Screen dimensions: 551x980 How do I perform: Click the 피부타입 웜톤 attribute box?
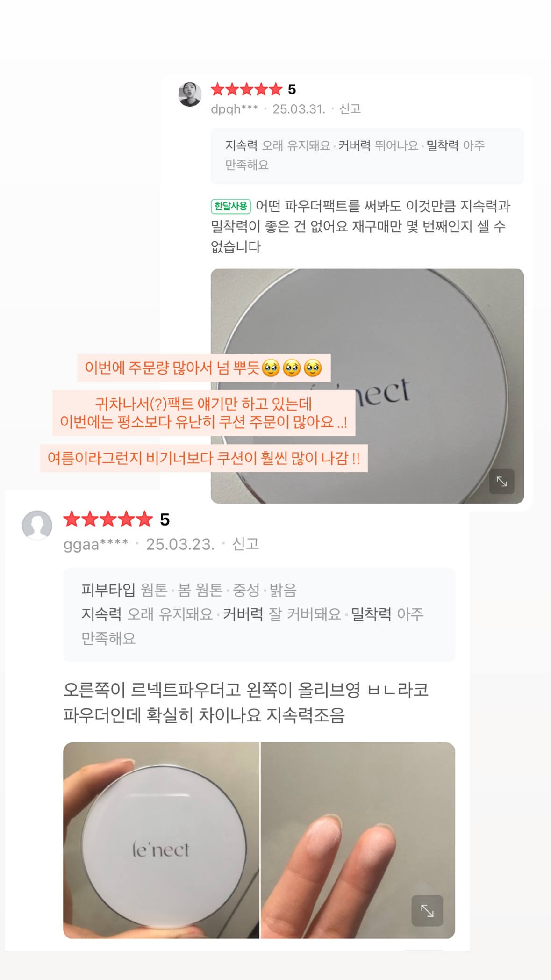259,614
